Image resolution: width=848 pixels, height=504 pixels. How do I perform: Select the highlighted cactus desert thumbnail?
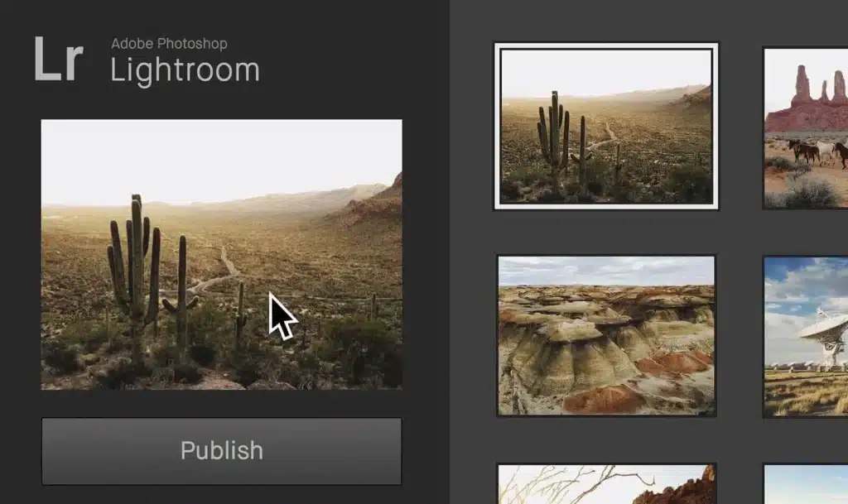(x=606, y=126)
